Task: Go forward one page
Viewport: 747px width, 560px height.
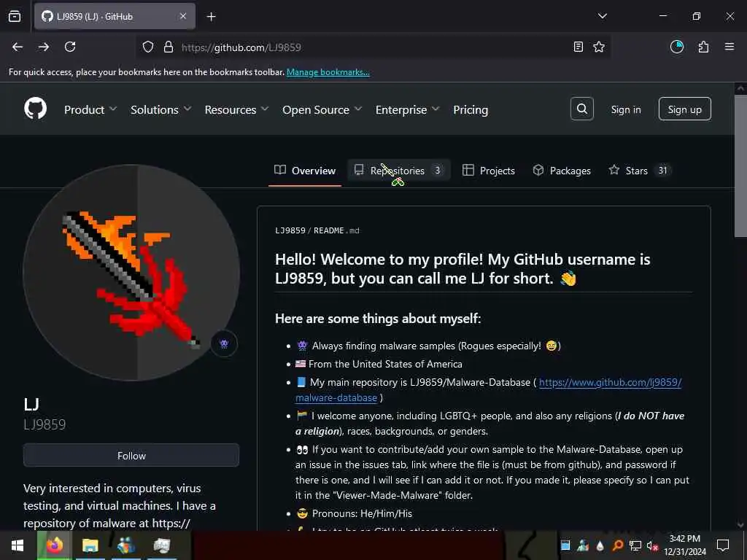Action: point(44,47)
